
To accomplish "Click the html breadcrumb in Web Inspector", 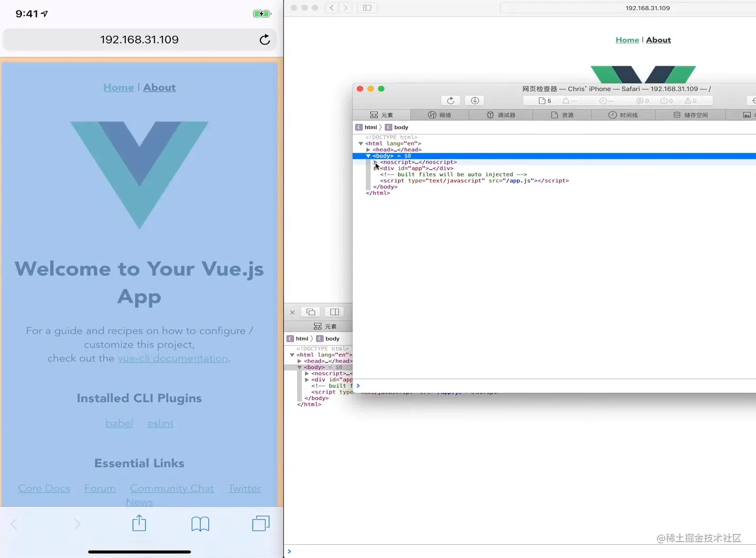I will [366, 127].
